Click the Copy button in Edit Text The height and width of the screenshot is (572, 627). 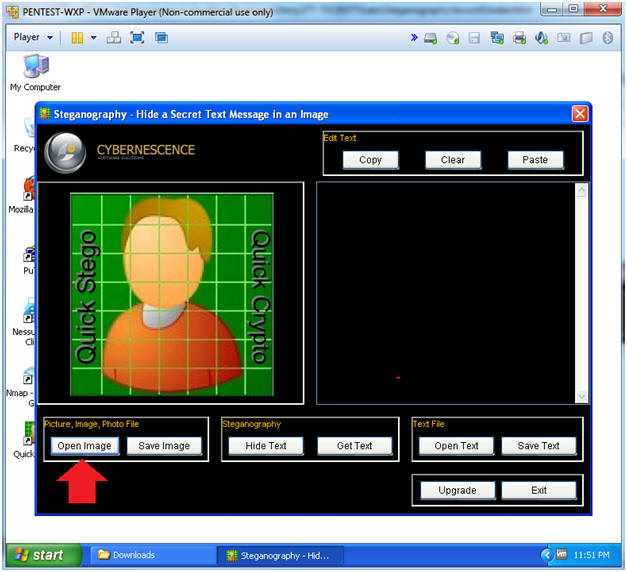(370, 160)
